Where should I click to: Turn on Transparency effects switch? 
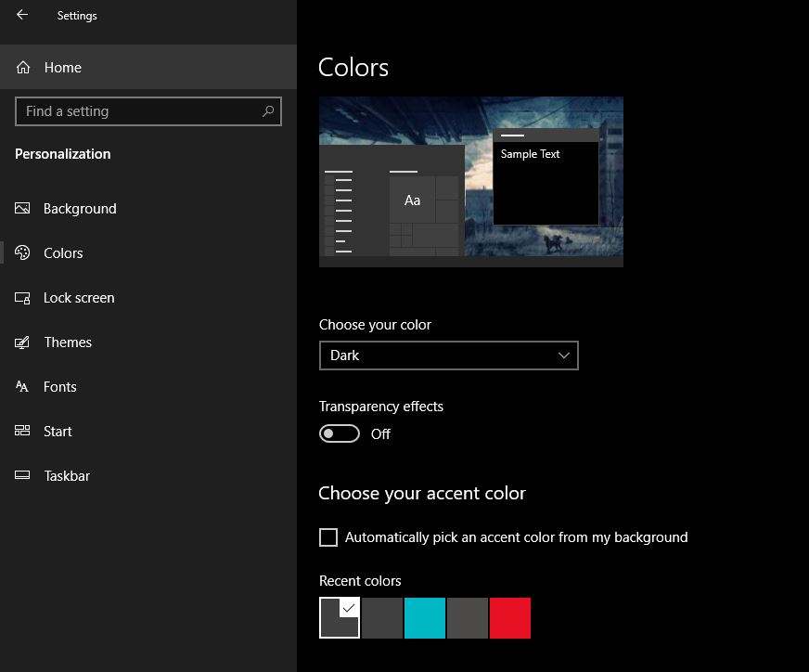click(340, 433)
